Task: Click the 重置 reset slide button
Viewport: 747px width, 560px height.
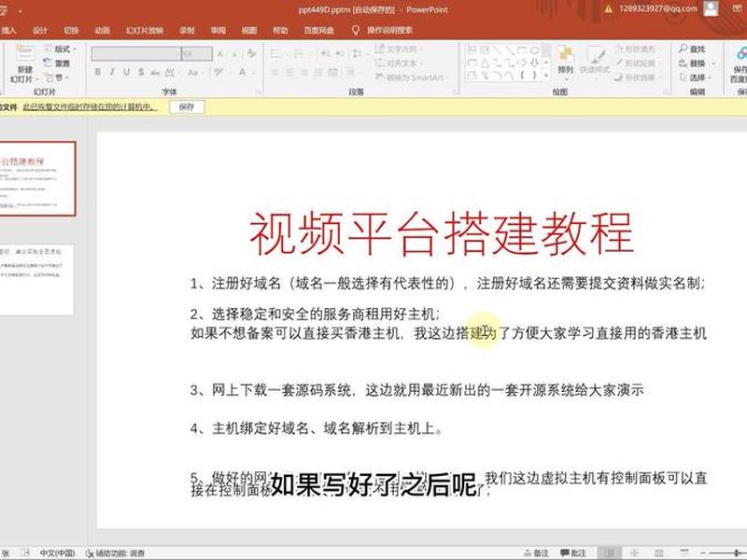Action: 57,63
